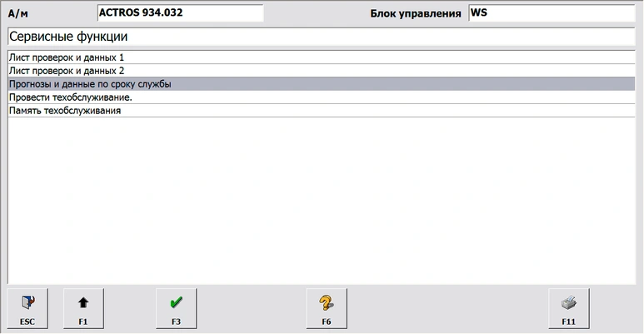Click the vehicle field "ACTROS 934.032"

(x=179, y=13)
